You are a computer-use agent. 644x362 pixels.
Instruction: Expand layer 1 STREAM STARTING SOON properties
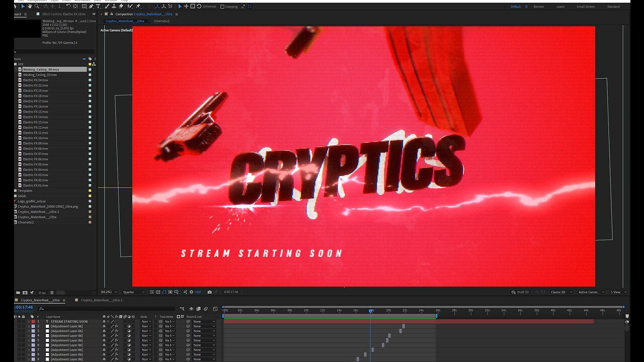click(x=29, y=321)
